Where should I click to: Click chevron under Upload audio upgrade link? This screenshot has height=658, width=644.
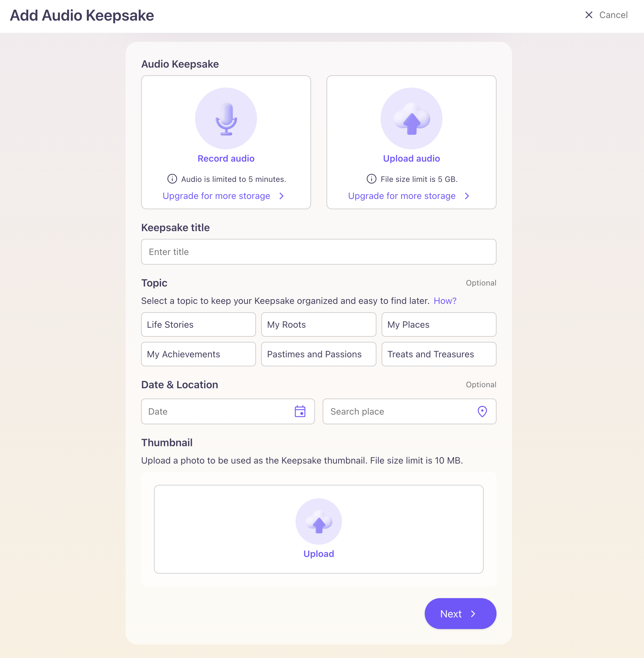click(x=467, y=196)
